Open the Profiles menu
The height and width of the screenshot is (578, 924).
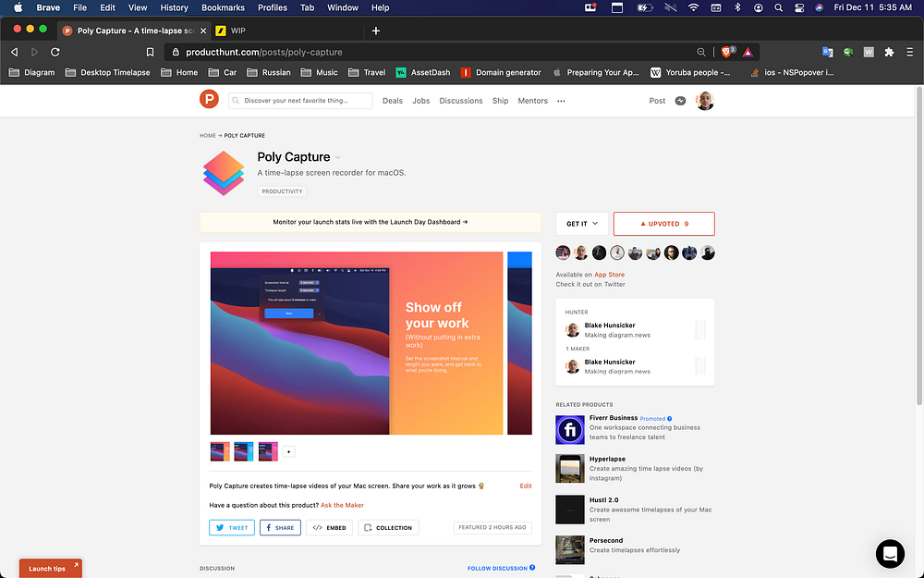coord(273,7)
